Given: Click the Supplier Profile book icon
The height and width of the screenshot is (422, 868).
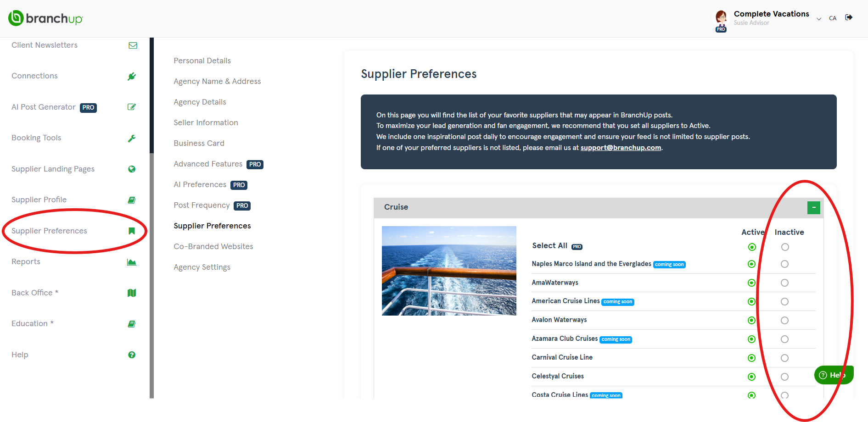Looking at the screenshot, I should (132, 200).
